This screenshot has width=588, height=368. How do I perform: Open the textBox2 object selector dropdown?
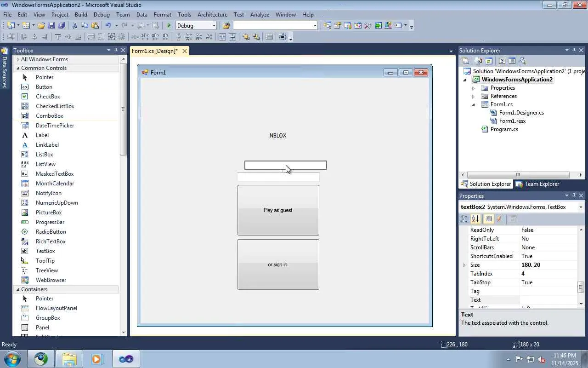[581, 207]
